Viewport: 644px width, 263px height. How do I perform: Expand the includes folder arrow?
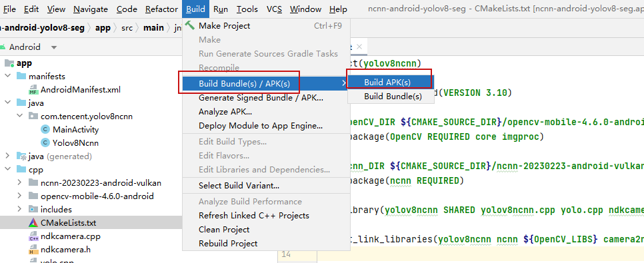[x=19, y=209]
